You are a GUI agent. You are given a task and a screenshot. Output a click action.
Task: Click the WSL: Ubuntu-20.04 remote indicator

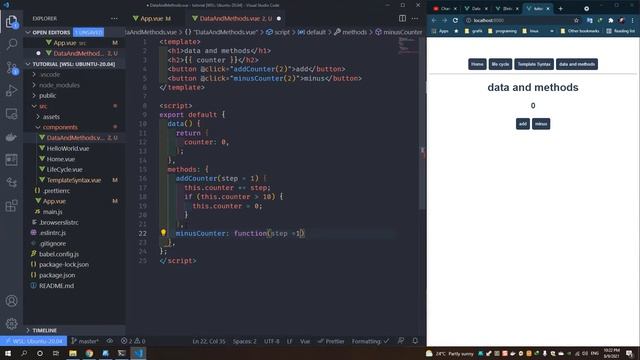[x=33, y=341]
